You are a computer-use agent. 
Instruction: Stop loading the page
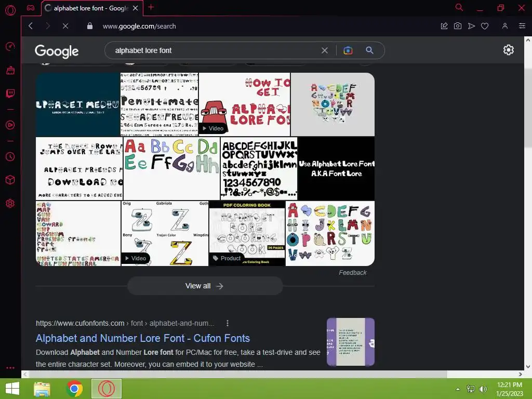point(65,26)
